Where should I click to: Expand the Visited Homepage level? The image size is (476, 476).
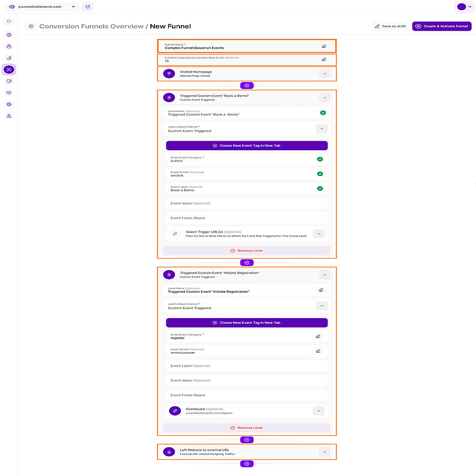[324, 74]
